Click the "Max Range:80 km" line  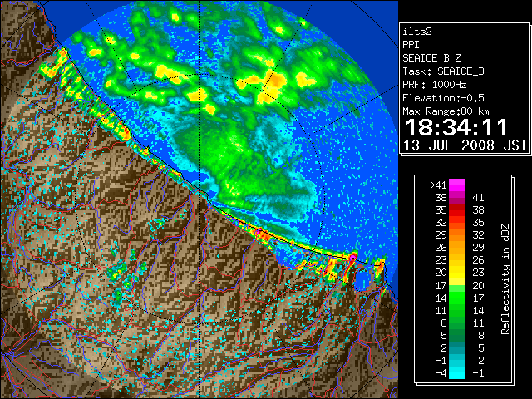446,111
